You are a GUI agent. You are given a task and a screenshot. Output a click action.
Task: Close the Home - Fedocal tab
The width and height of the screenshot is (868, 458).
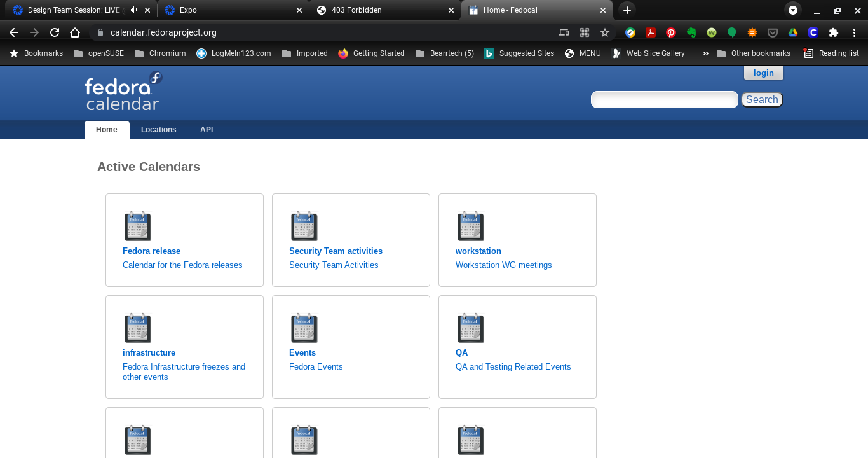603,10
